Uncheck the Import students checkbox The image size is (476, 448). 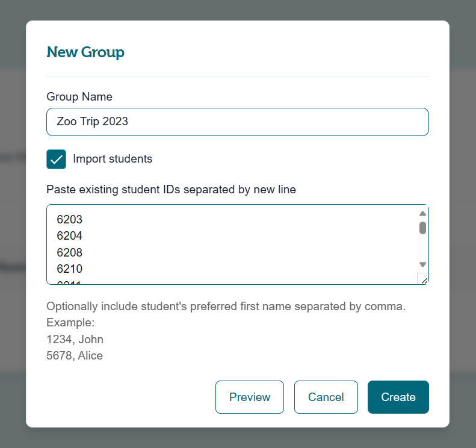[57, 159]
